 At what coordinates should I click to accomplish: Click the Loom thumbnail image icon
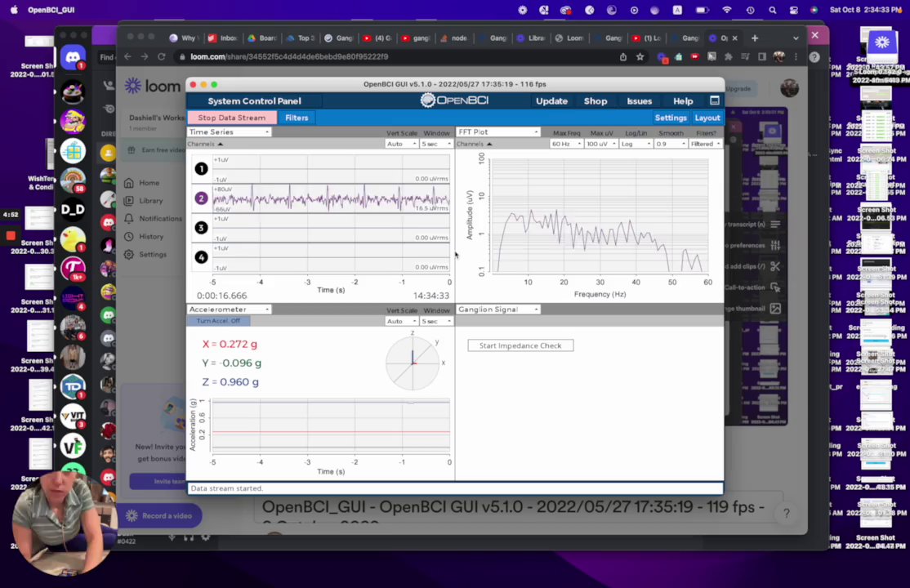pos(775,309)
